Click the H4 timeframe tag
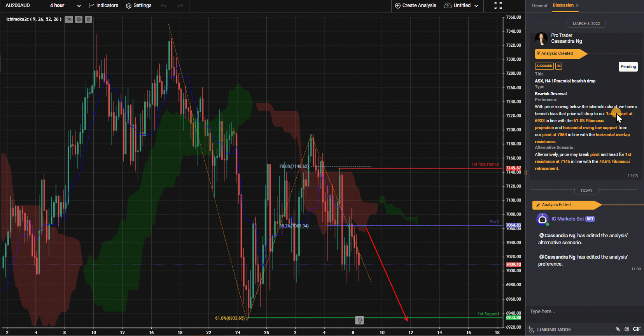Screen dimensions: 644x336 coord(558,66)
